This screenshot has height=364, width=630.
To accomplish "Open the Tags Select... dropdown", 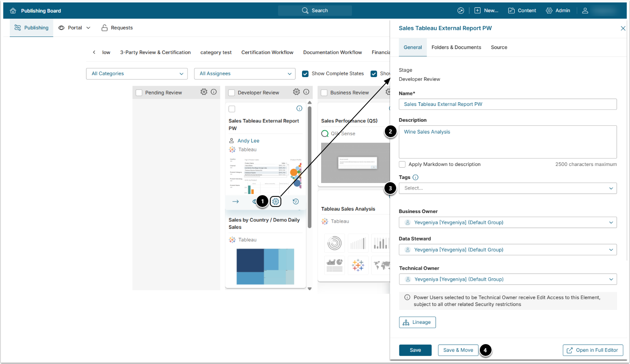I will [x=508, y=188].
